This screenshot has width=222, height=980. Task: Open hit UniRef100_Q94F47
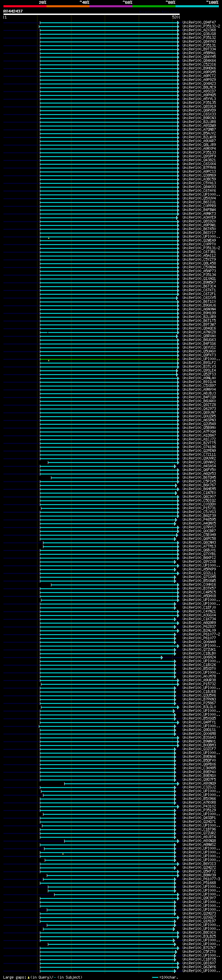(x=199, y=23)
